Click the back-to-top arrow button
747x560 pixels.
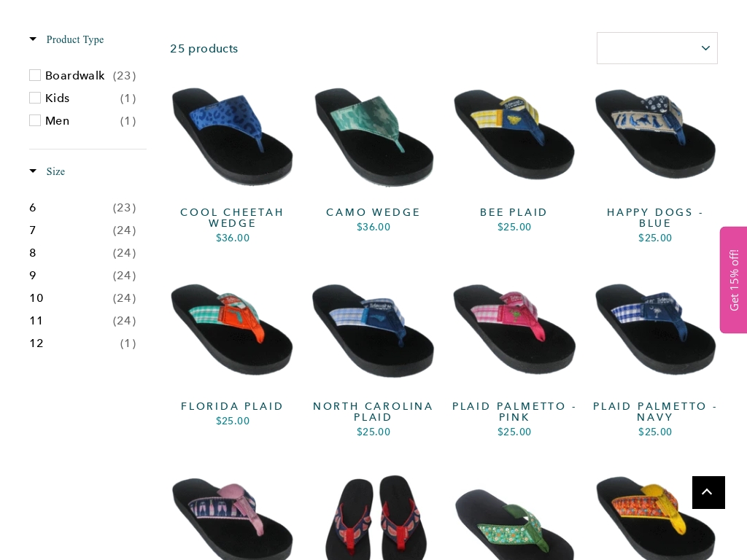click(708, 492)
